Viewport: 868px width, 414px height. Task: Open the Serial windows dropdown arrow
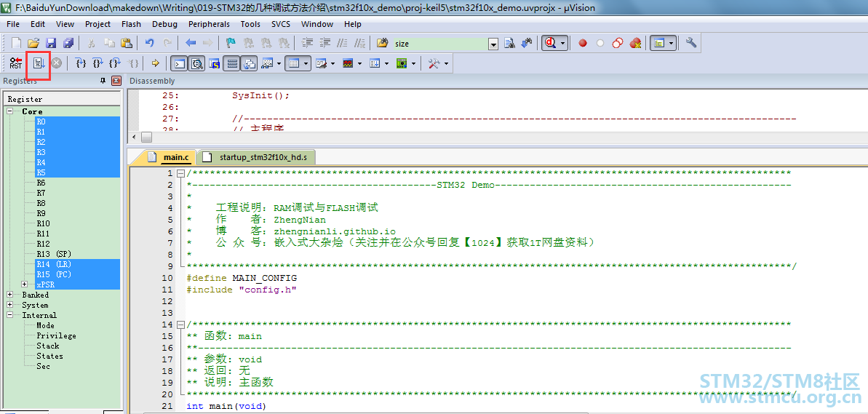333,63
